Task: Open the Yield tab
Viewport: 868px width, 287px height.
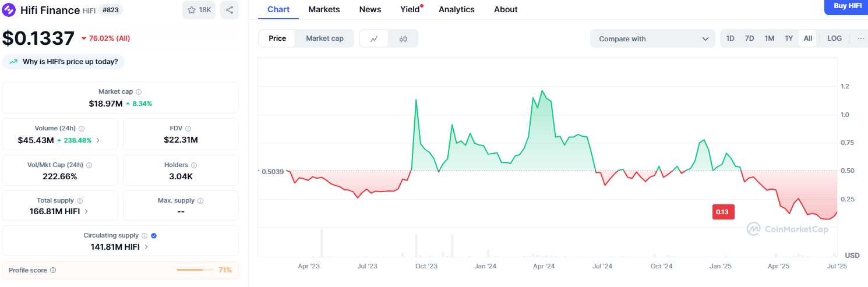Action: tap(410, 9)
